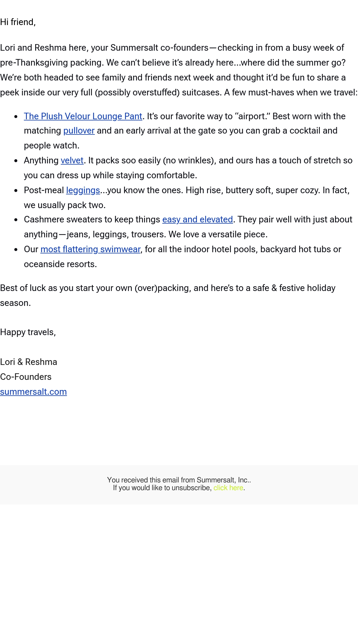Click the pre-Thanksgiving packing intro paragraph
Viewport: 358px width, 644px height.
pyautogui.click(x=179, y=70)
